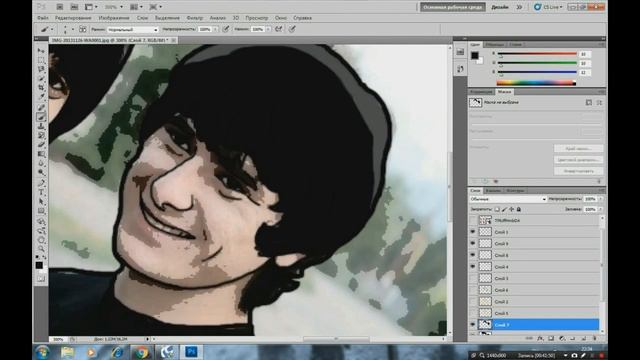Select the Quick Selection tool
640x360 pixels.
coord(41,78)
